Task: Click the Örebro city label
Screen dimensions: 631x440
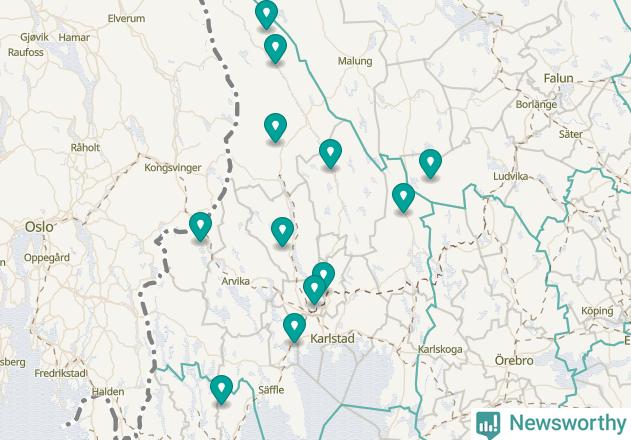Action: click(514, 360)
